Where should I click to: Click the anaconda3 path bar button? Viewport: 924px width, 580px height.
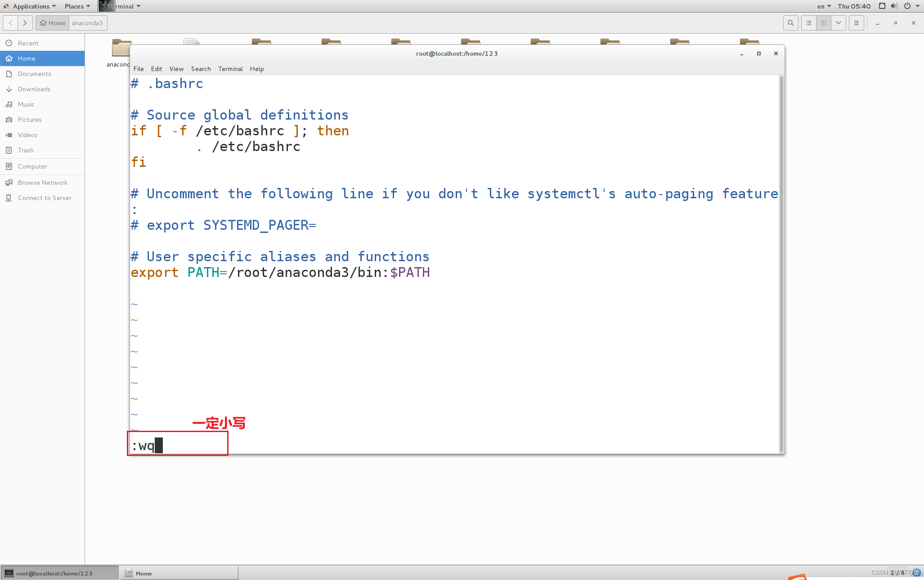(x=87, y=23)
